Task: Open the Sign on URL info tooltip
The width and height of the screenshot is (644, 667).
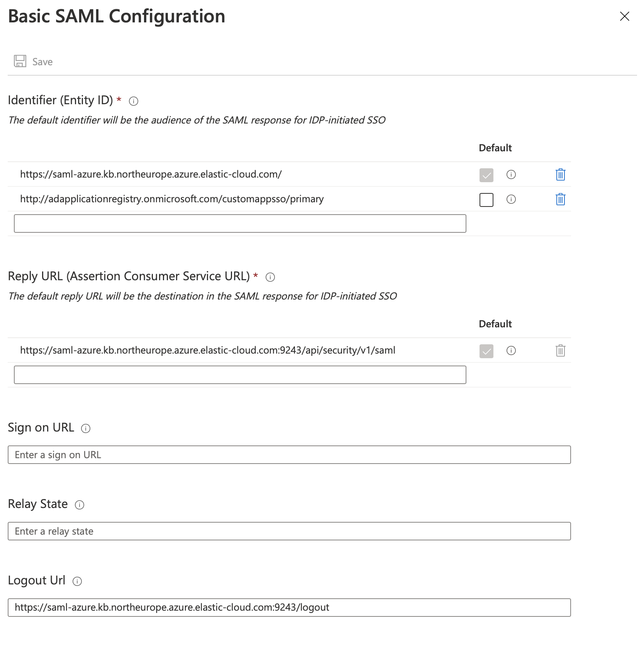Action: coord(86,428)
